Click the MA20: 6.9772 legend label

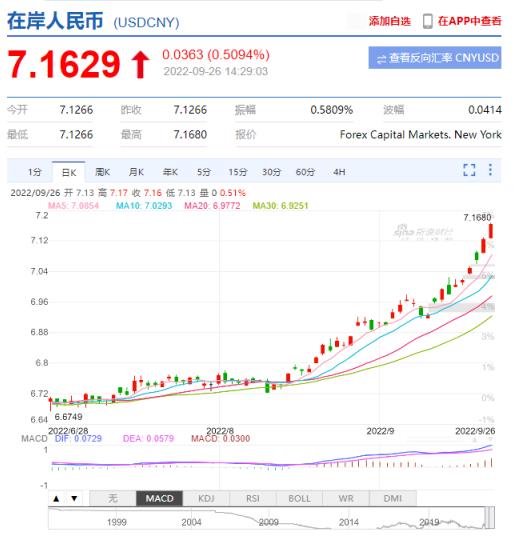point(212,206)
